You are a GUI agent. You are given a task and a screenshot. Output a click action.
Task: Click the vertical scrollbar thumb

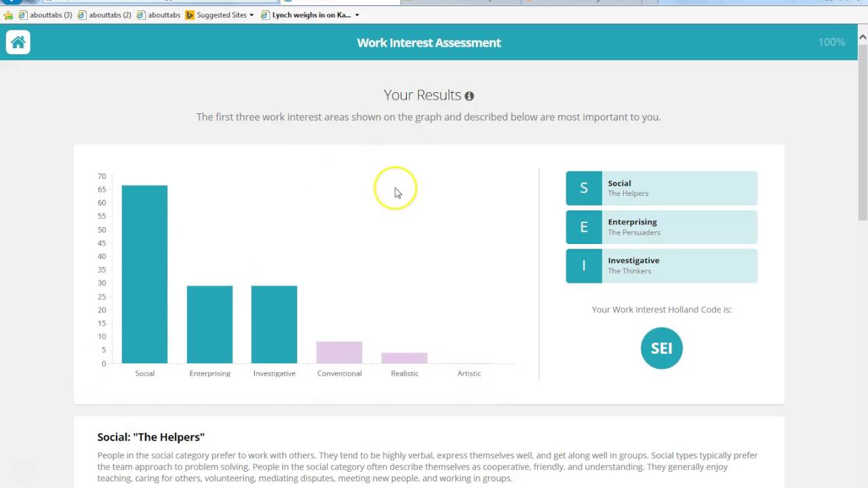863,131
